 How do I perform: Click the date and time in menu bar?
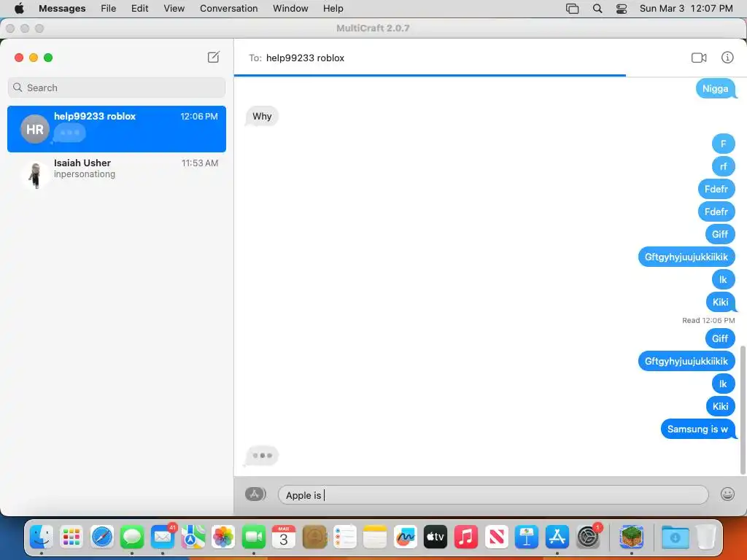coord(686,8)
